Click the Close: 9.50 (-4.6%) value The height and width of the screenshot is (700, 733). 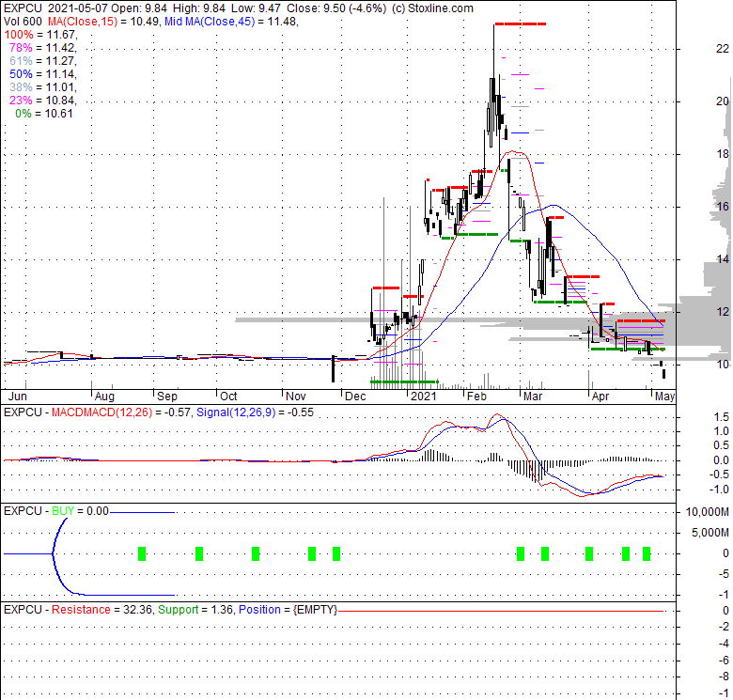coord(336,8)
